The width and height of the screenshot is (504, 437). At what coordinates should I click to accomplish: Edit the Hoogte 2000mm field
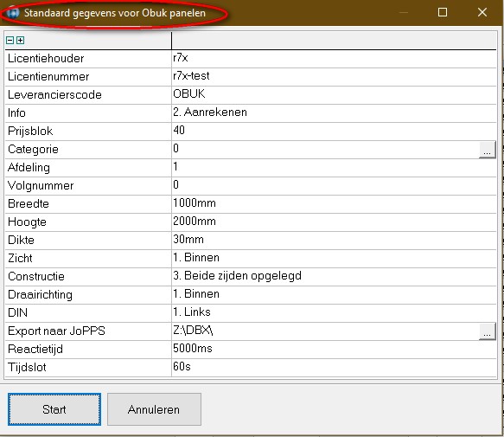click(334, 222)
